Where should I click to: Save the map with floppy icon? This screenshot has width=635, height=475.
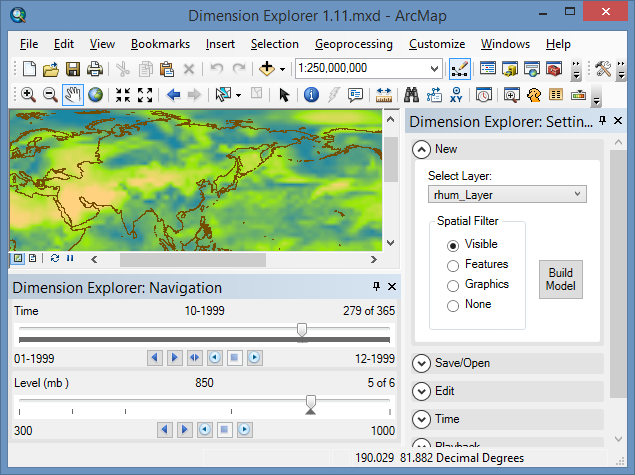coord(73,69)
